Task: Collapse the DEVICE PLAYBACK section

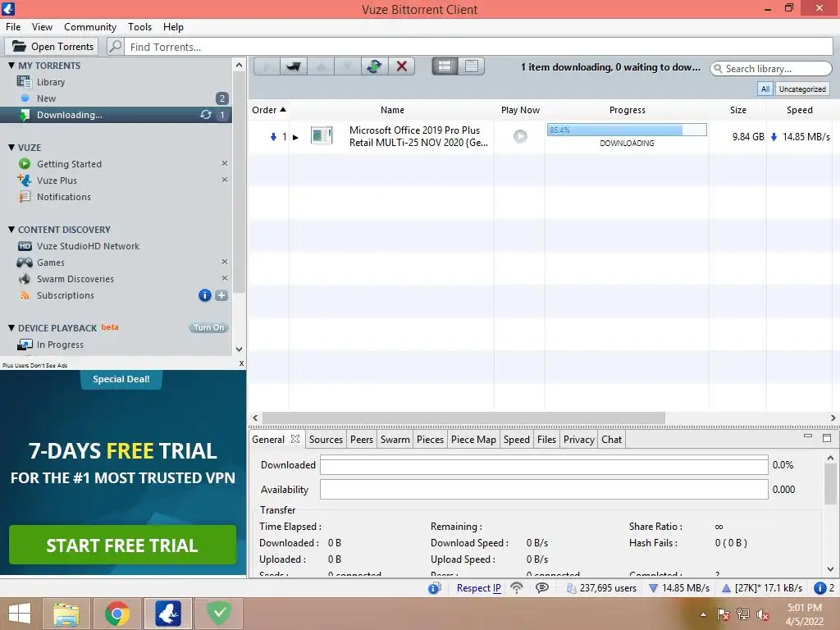Action: pyautogui.click(x=11, y=328)
